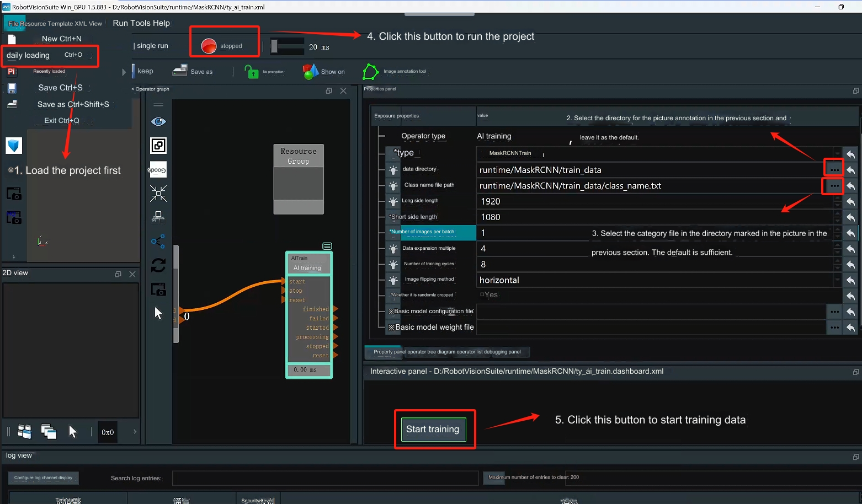This screenshot has width=862, height=504.
Task: Select the Number of images per batch property row
Action: click(x=430, y=233)
